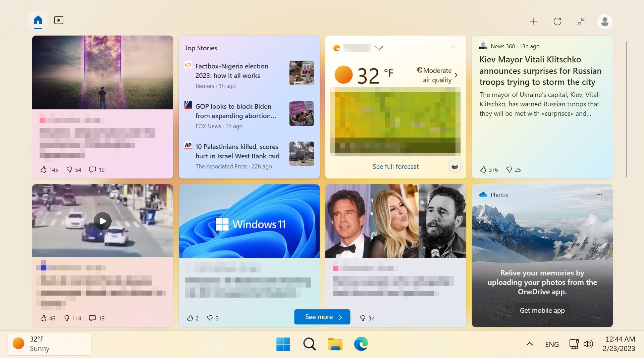Like the traffic video card with 46 likes

tap(48, 318)
